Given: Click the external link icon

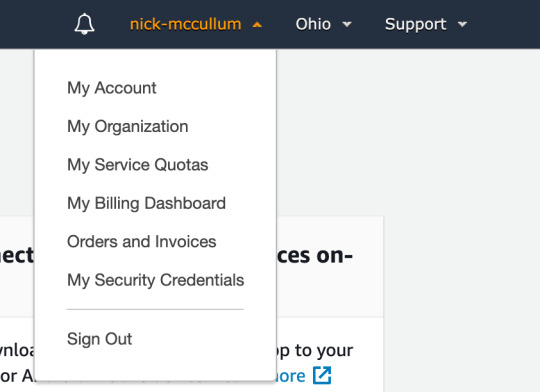Looking at the screenshot, I should pyautogui.click(x=322, y=375).
